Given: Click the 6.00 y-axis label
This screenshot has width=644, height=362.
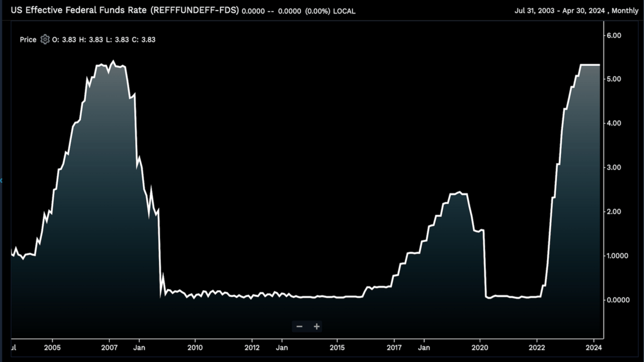Looking at the screenshot, I should coord(614,35).
